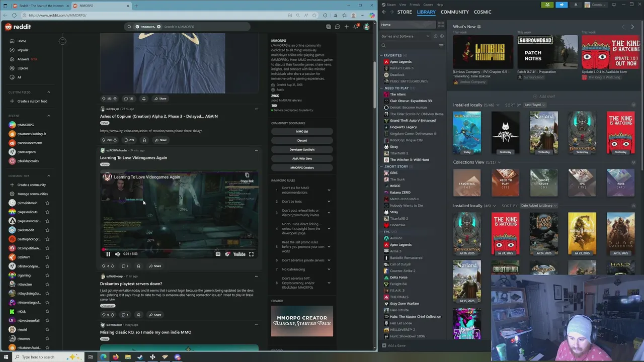Pause the Learning To Love Videogames video

click(x=108, y=254)
